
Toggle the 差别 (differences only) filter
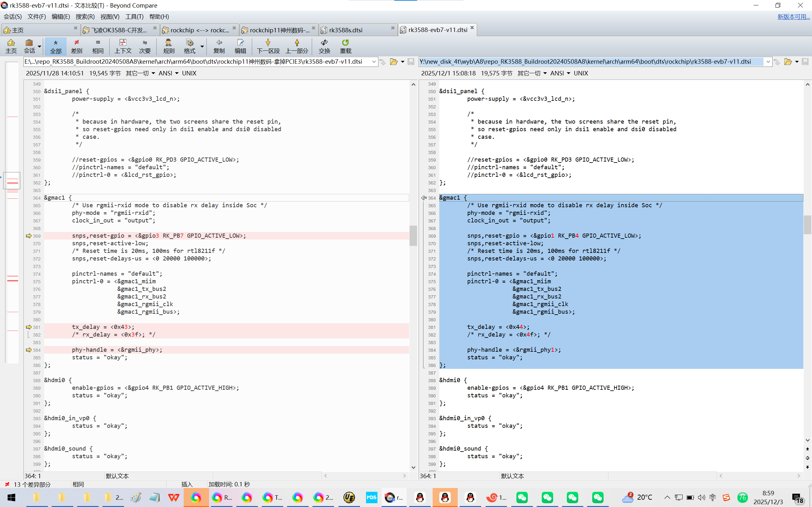point(76,46)
